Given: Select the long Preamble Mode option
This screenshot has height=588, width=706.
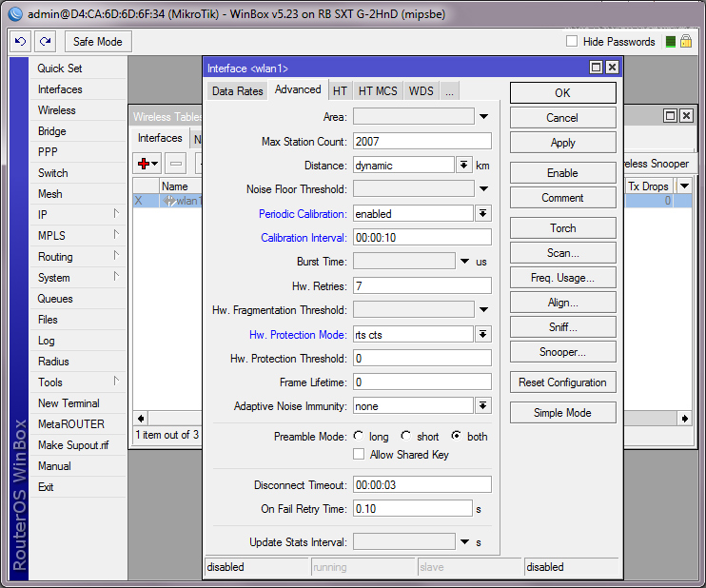Looking at the screenshot, I should tap(360, 437).
